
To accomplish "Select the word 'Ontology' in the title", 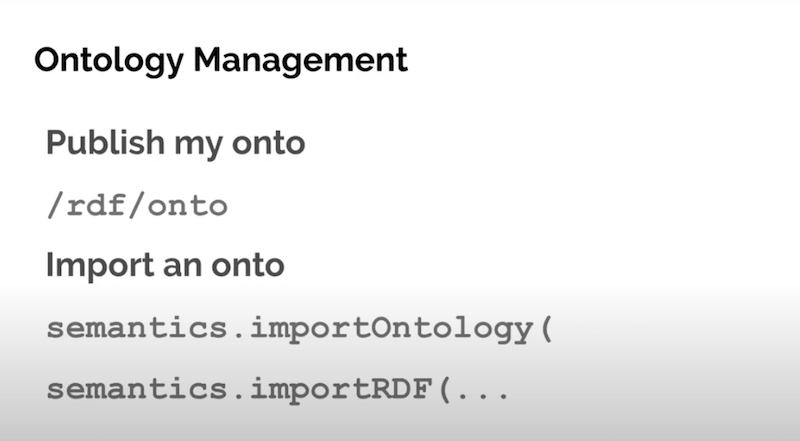I will [108, 61].
